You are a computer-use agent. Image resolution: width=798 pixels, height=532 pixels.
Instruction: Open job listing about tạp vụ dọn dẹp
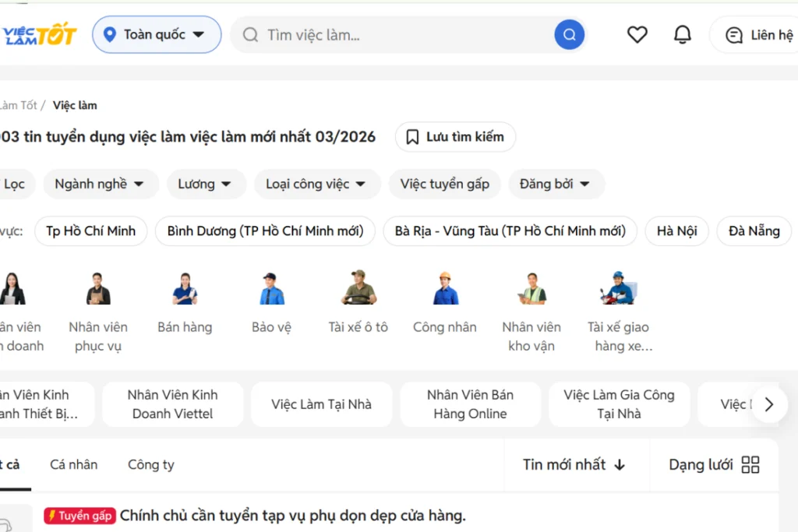[293, 516]
